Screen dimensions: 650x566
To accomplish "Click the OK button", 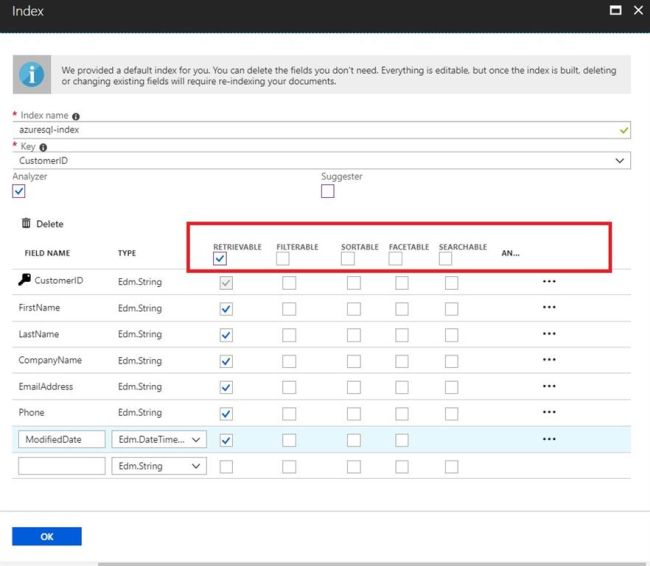I will click(x=47, y=537).
